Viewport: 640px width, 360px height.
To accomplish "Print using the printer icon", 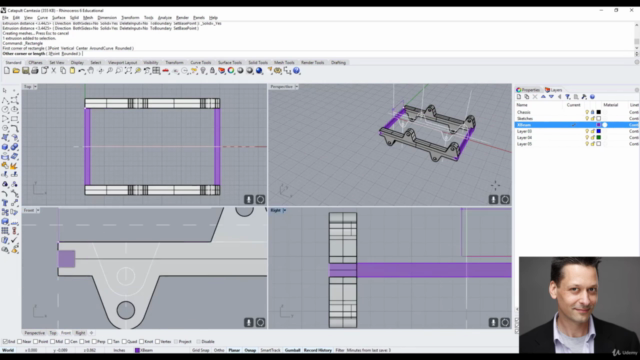I will click(x=35, y=71).
